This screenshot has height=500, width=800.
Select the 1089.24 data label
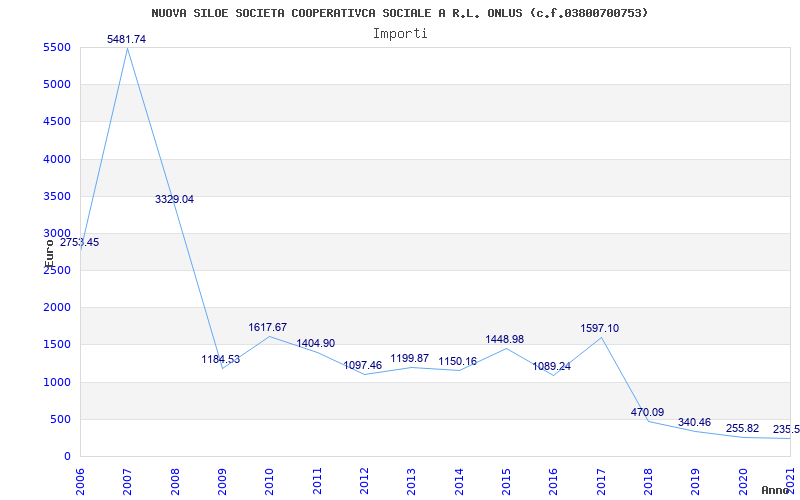(552, 366)
